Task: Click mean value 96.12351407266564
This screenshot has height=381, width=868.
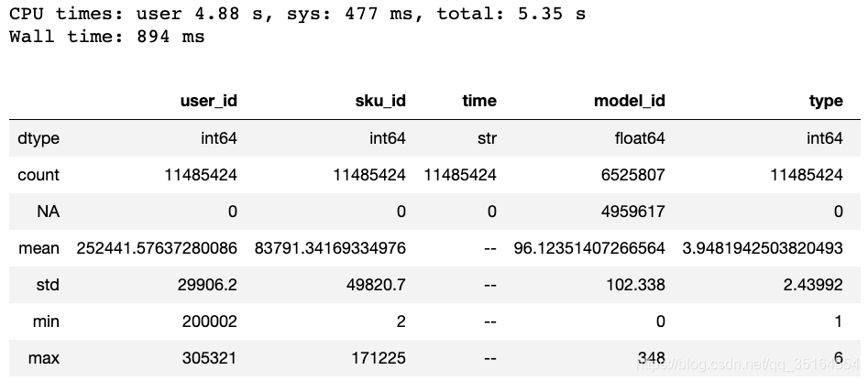Action: click(589, 248)
